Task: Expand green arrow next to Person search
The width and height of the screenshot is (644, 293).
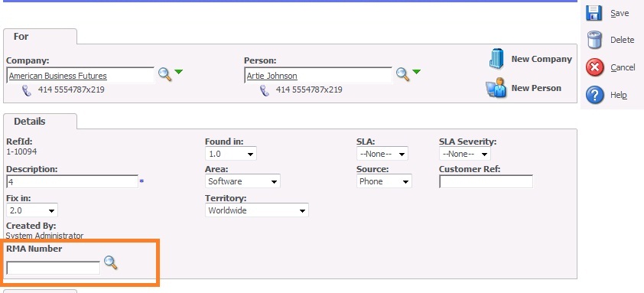Action: (x=416, y=72)
